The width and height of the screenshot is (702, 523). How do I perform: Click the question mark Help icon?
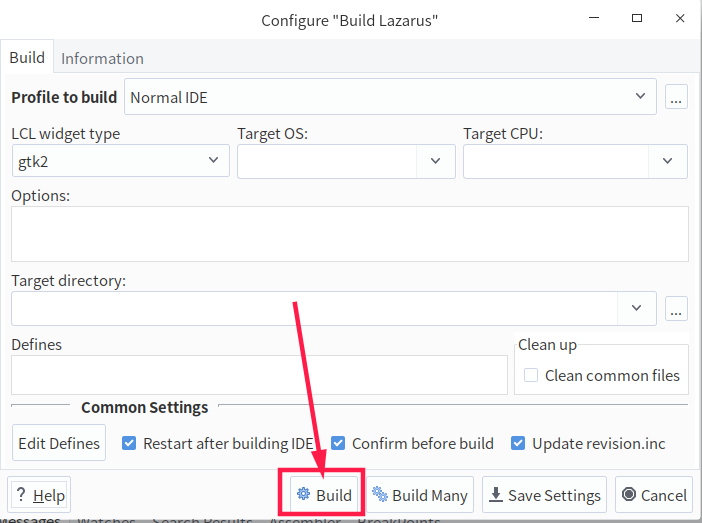tap(21, 494)
